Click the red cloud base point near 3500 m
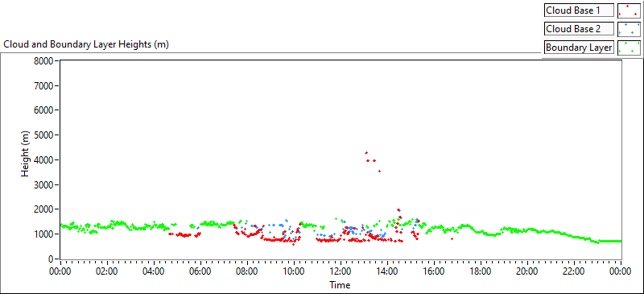 379,171
